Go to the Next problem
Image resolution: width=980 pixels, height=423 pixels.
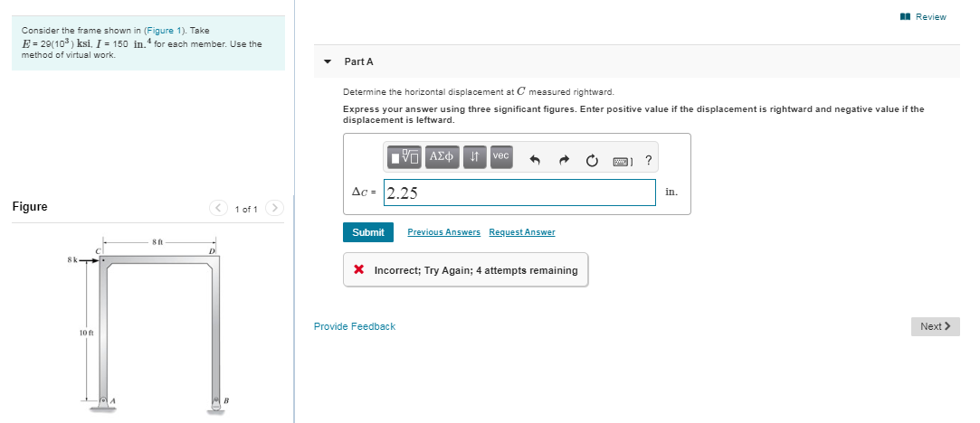click(x=935, y=326)
